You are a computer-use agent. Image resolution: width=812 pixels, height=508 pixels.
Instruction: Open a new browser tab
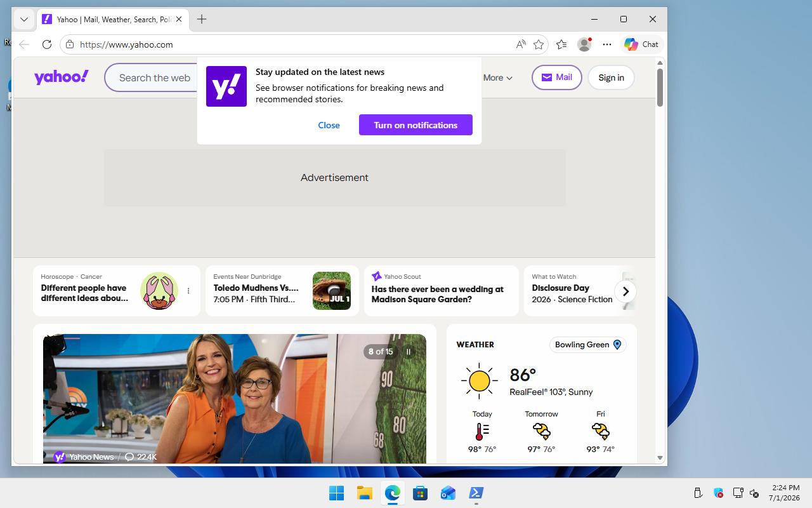coord(202,19)
